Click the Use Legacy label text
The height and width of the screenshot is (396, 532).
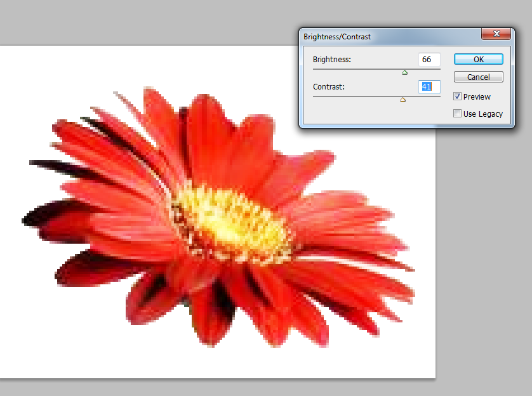pyautogui.click(x=482, y=114)
